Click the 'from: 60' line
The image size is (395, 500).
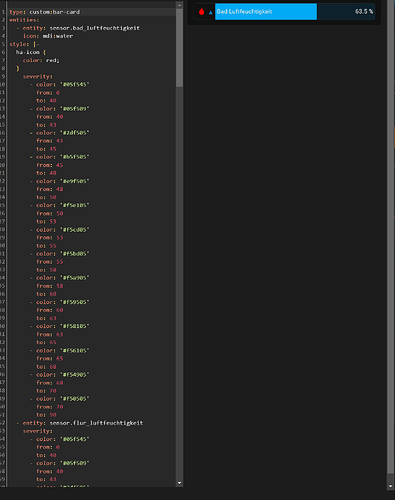tap(50, 310)
